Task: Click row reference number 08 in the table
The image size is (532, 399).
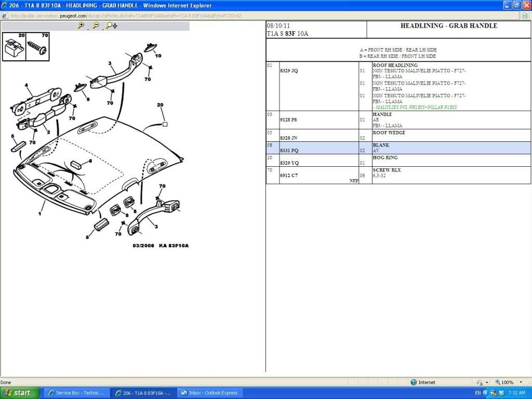Action: [270, 145]
